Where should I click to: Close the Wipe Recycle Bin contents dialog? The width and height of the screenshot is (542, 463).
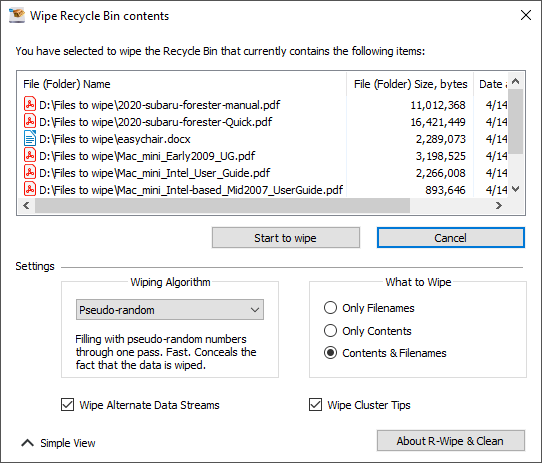(526, 15)
